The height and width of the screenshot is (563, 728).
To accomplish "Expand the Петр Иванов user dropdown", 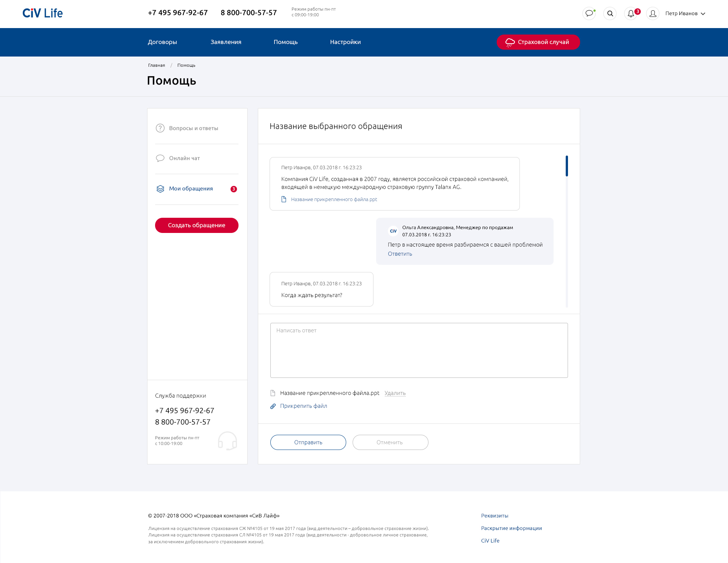I will 685,14.
